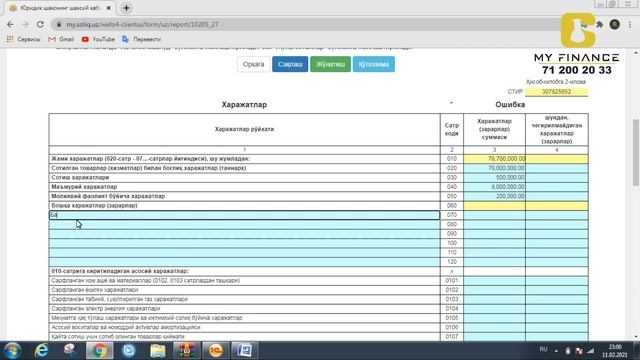The height and width of the screenshot is (360, 640).
Task: Open the file explorer folder taskbar icon
Action: point(158,351)
